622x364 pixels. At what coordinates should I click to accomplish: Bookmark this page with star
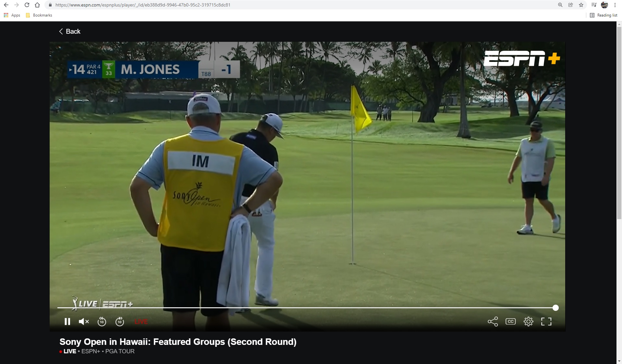coord(581,5)
